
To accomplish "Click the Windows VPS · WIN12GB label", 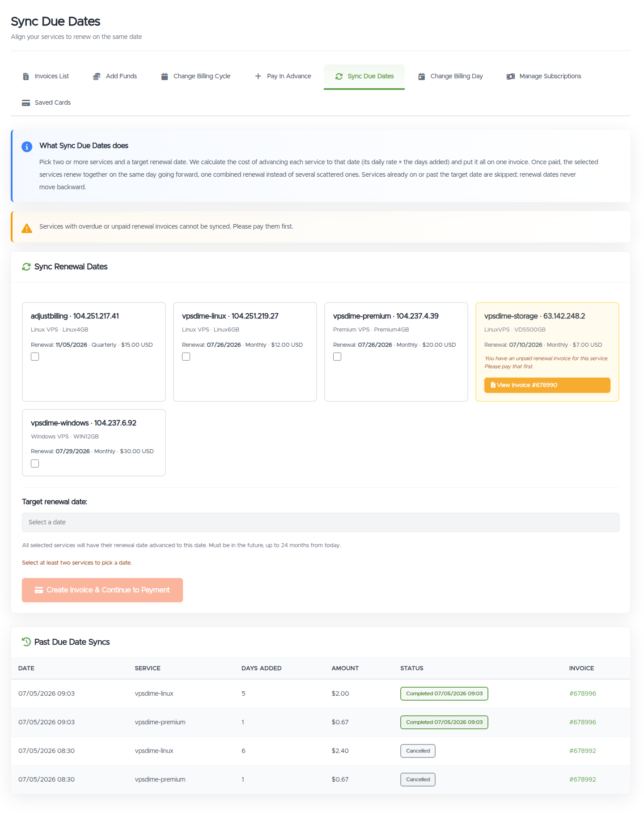I will (65, 437).
